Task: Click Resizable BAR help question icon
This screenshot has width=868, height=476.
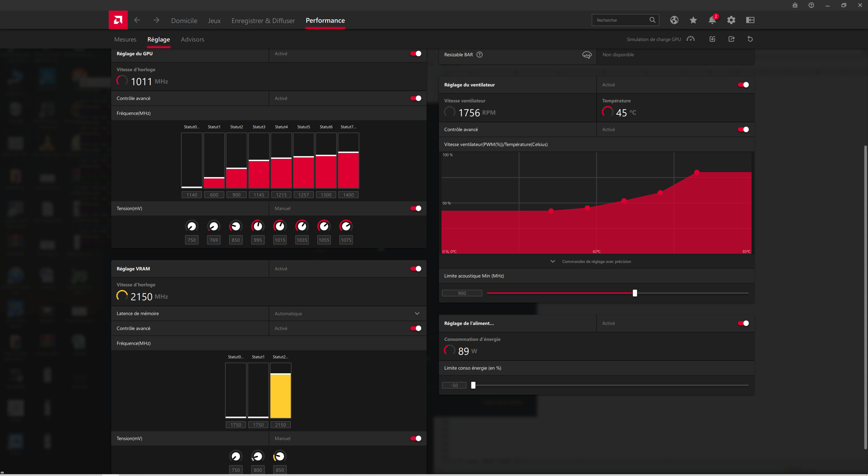Action: click(x=479, y=55)
